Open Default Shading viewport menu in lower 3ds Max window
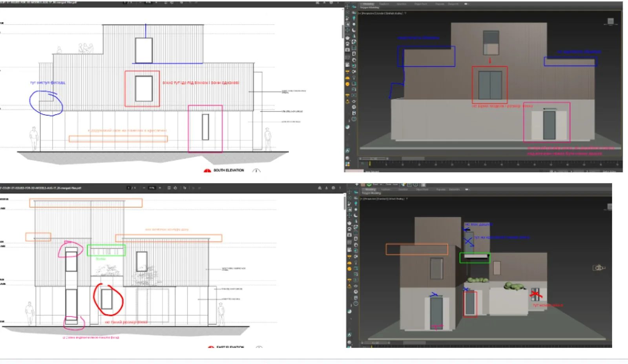This screenshot has width=628, height=364. pos(396,199)
